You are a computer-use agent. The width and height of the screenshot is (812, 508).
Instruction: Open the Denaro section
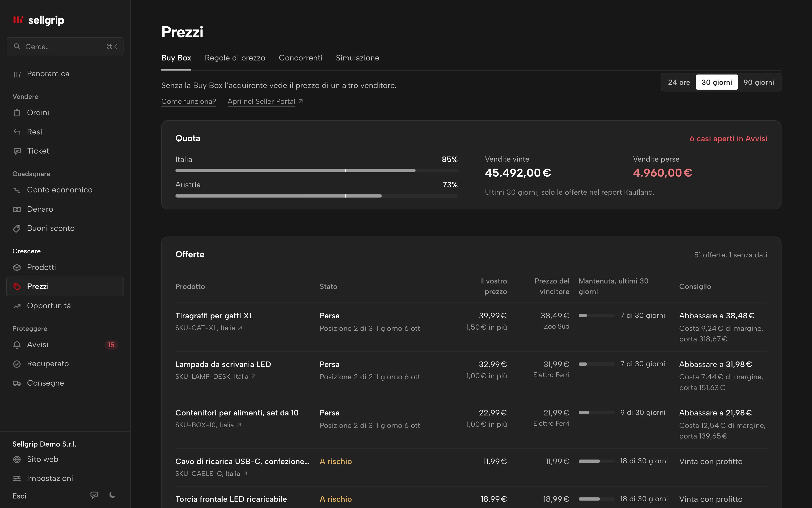[65, 209]
